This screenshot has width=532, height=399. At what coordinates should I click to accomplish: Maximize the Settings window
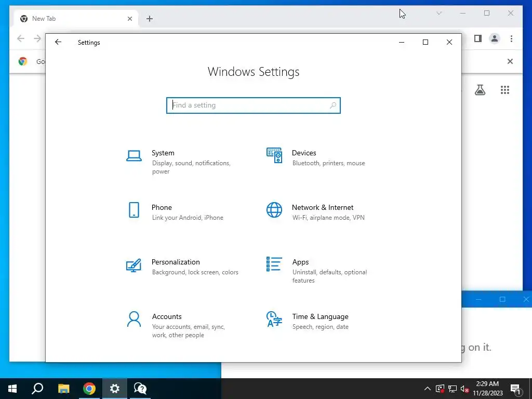(x=425, y=42)
